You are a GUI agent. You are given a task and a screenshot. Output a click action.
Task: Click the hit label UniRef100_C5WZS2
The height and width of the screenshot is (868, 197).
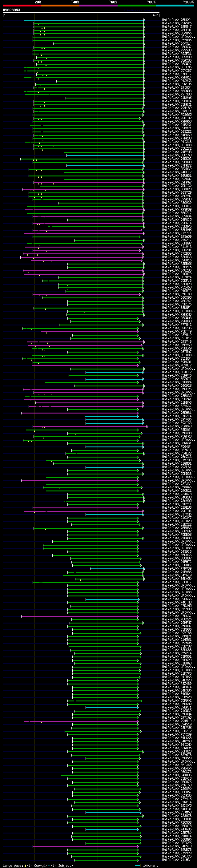coord(177,149)
